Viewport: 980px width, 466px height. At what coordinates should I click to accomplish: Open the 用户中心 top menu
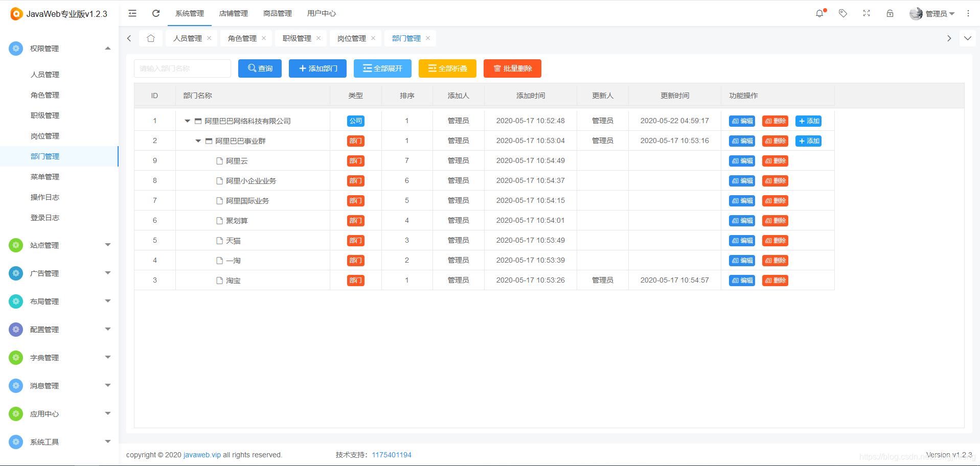click(322, 13)
